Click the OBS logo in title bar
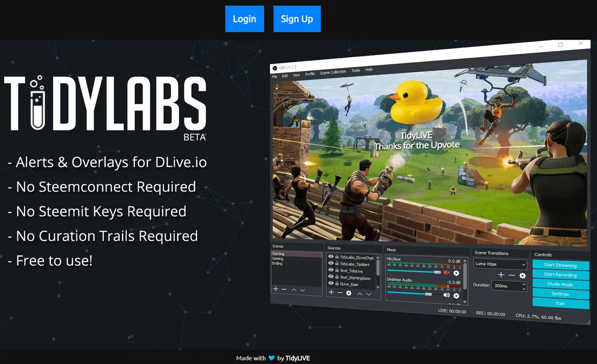This screenshot has height=364, width=597. pyautogui.click(x=275, y=69)
